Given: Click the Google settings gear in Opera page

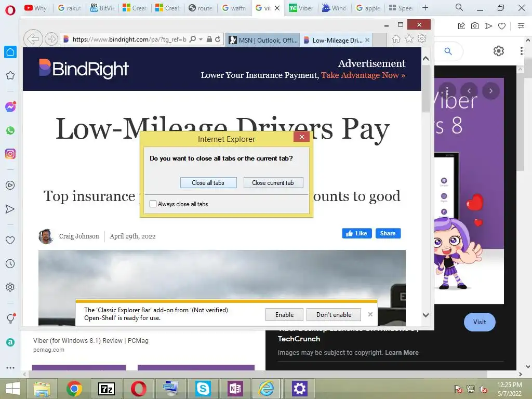Looking at the screenshot, I should (498, 51).
